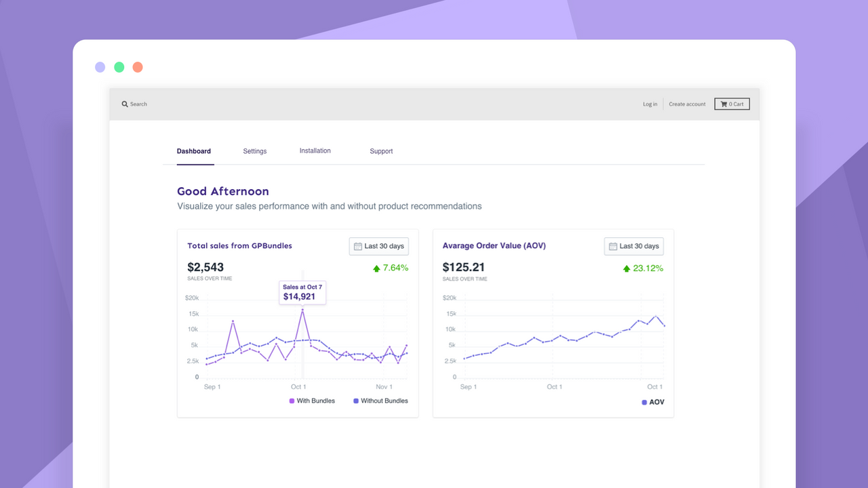Click the $125.21 order value
The image size is (868, 488).
(464, 267)
